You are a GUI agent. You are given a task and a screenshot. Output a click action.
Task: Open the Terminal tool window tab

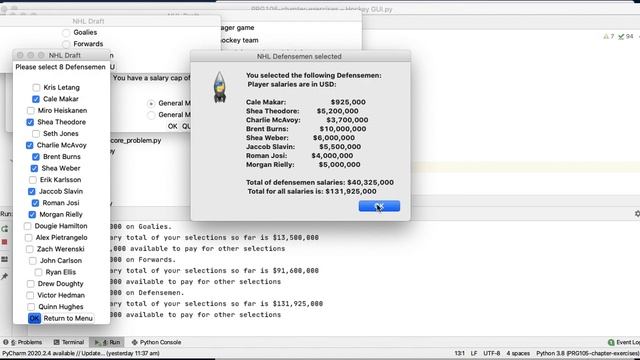[x=69, y=342]
